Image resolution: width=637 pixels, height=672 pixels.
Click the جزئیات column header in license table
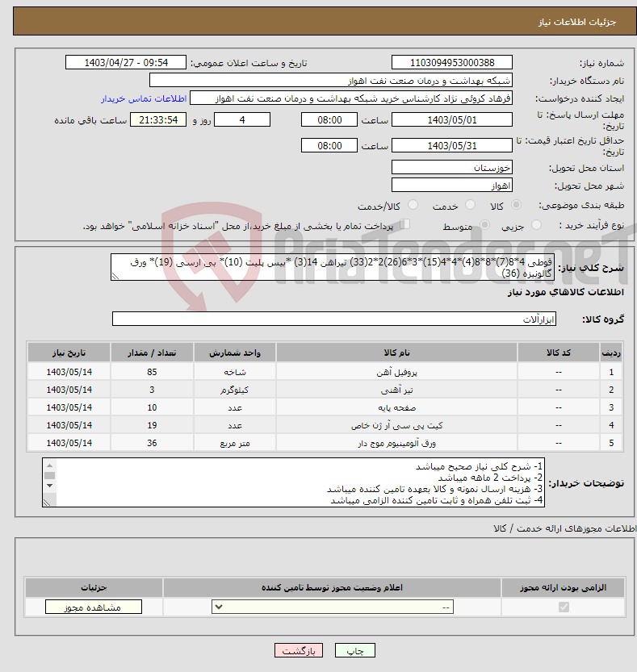click(94, 587)
